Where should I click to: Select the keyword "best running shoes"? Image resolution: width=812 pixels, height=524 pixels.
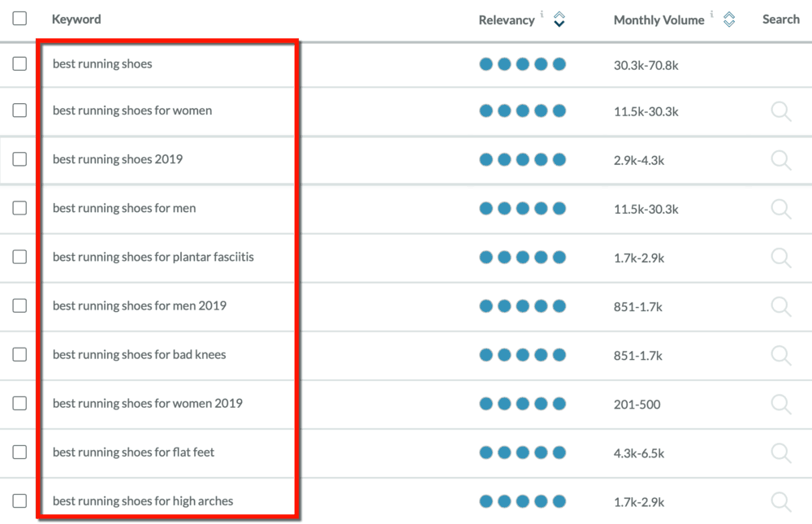102,63
